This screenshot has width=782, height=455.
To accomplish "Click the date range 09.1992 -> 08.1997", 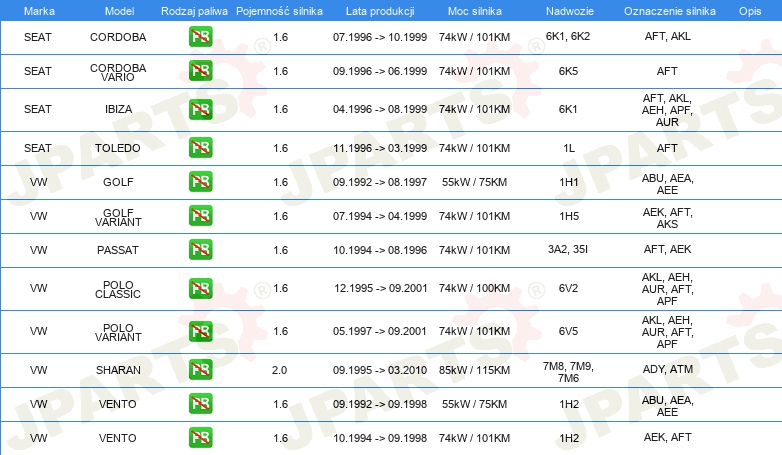I will tap(380, 182).
